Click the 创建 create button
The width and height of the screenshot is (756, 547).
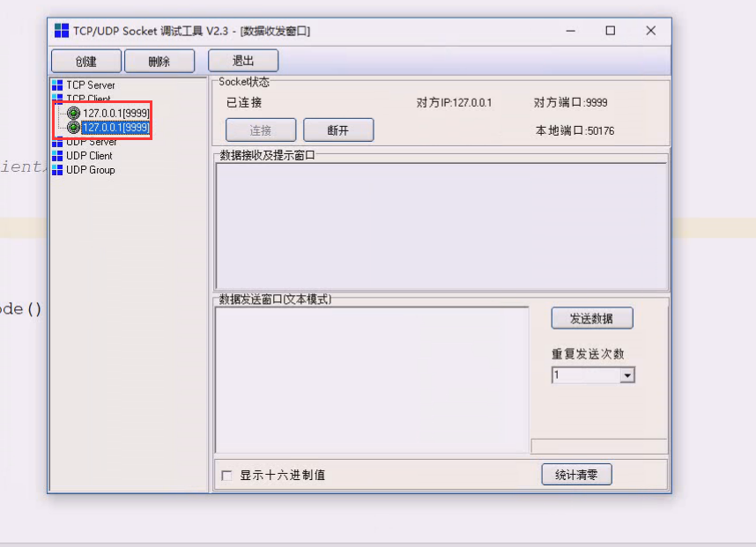[x=85, y=60]
